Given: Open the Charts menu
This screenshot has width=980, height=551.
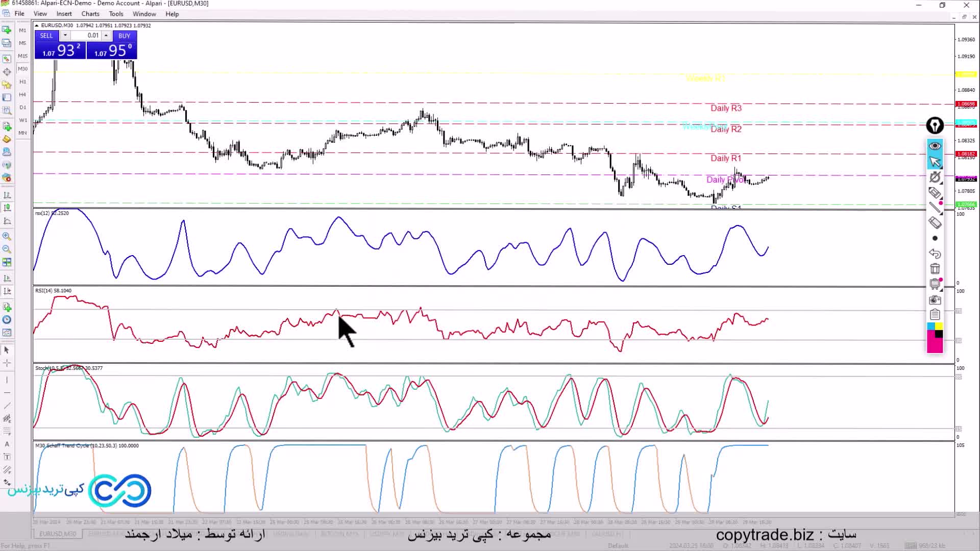Looking at the screenshot, I should [x=90, y=14].
